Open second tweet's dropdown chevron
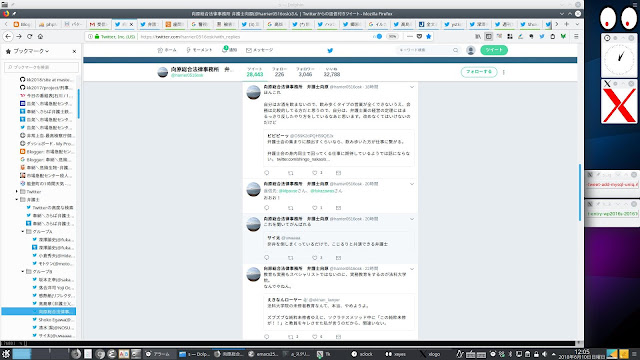Viewport: 640px width, 360px height. pos(412,184)
